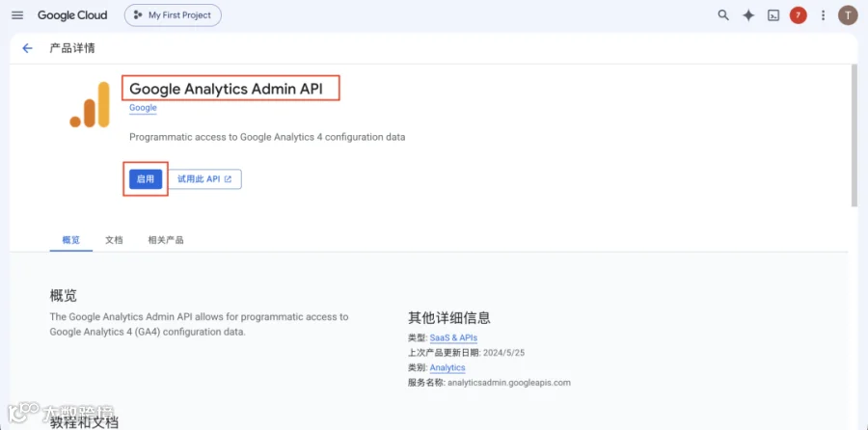Screen dimensions: 868x430
Task: Open the My First Project selector
Action: (173, 15)
